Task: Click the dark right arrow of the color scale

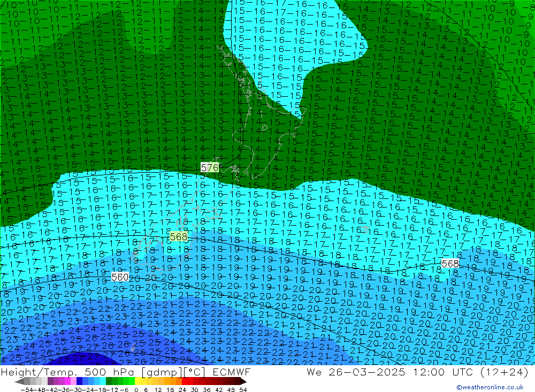Action: click(x=242, y=381)
